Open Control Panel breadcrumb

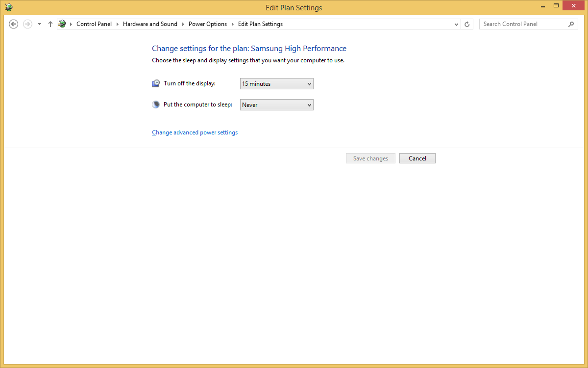[94, 24]
